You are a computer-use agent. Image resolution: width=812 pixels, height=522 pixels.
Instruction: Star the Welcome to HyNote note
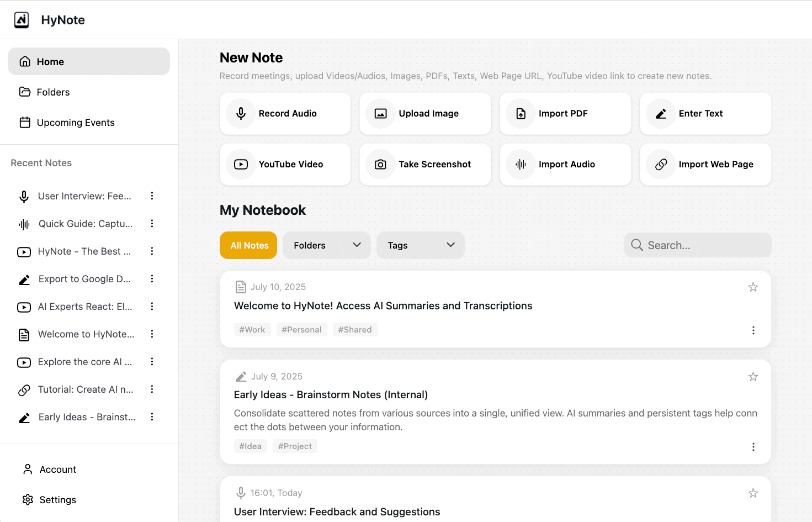(753, 287)
